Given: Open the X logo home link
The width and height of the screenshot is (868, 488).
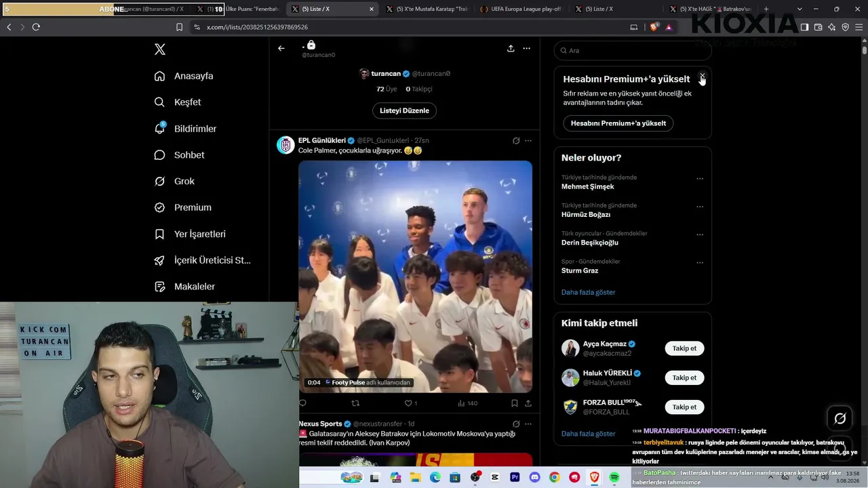Looking at the screenshot, I should (160, 49).
